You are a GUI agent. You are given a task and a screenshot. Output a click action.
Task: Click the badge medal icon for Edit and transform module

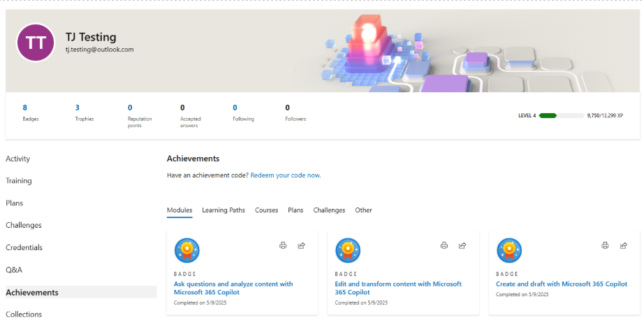[x=348, y=250]
